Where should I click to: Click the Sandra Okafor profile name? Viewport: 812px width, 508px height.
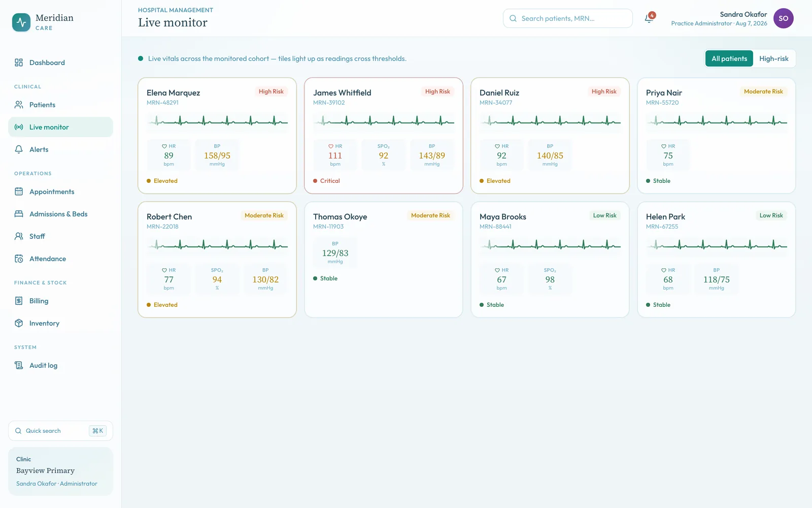click(x=743, y=14)
